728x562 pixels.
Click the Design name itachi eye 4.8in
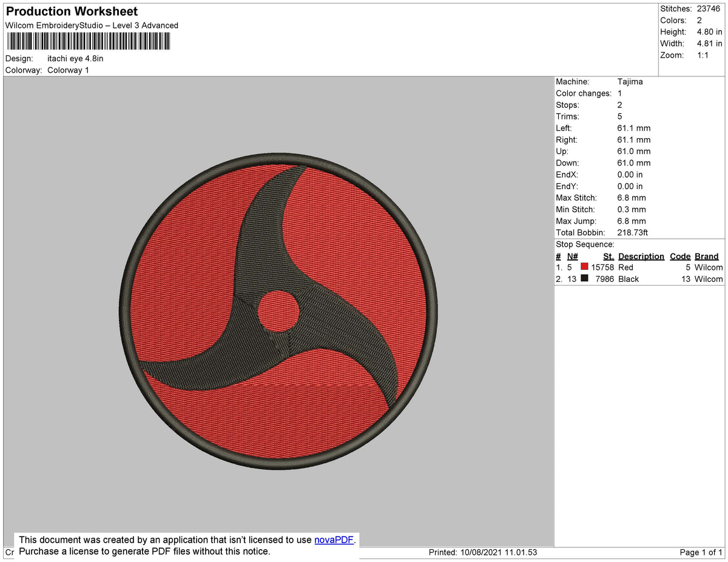pos(75,58)
